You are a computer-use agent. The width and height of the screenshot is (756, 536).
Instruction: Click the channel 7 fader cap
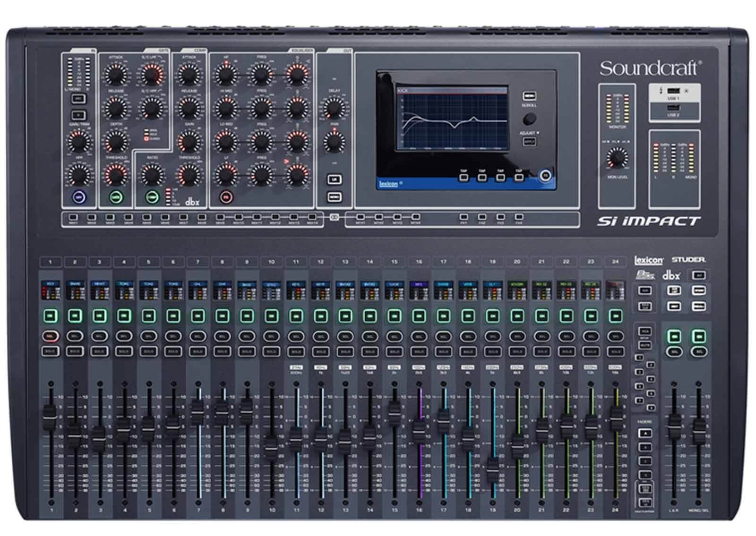pos(198,410)
